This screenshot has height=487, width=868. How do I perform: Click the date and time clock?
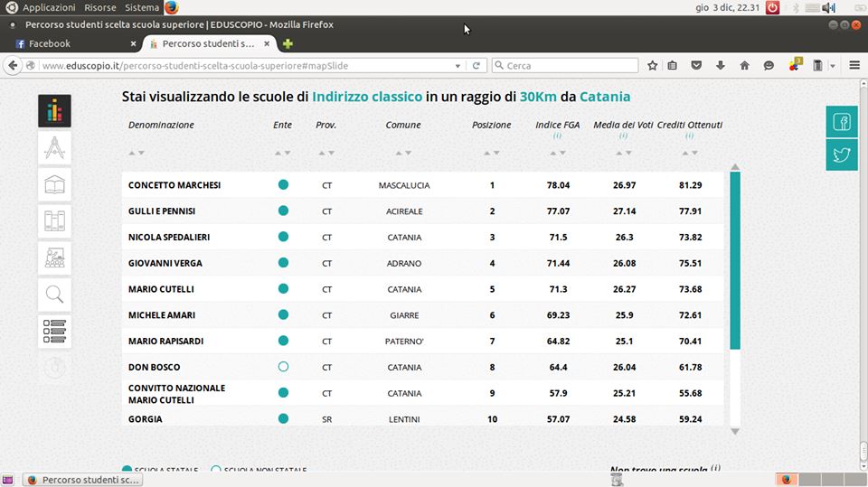point(727,7)
